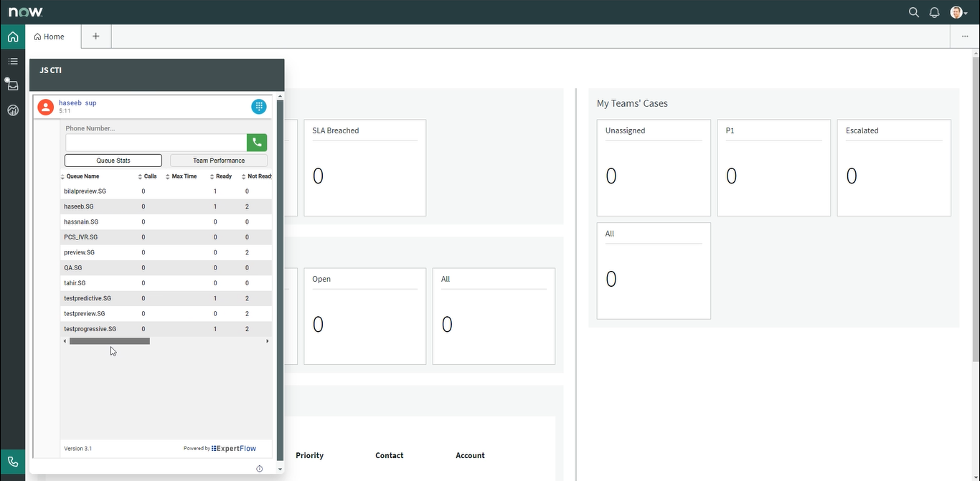
Task: Open the inbox icon in sidebar
Action: (13, 85)
